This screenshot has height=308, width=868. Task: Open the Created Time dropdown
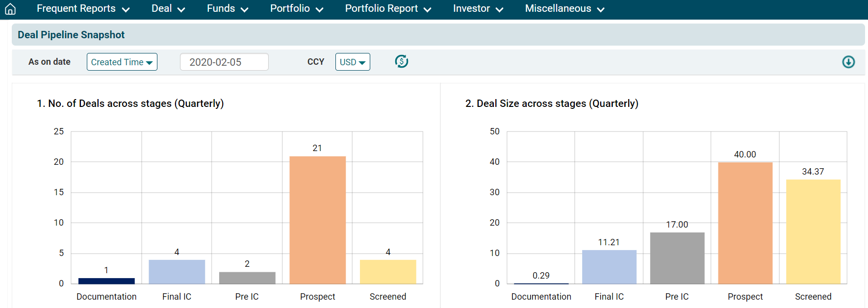(122, 62)
